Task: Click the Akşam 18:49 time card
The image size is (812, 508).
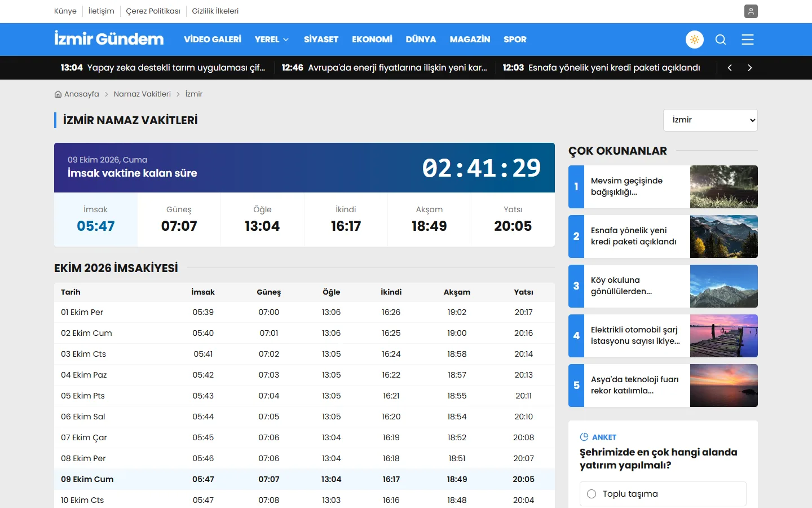Action: (429, 220)
